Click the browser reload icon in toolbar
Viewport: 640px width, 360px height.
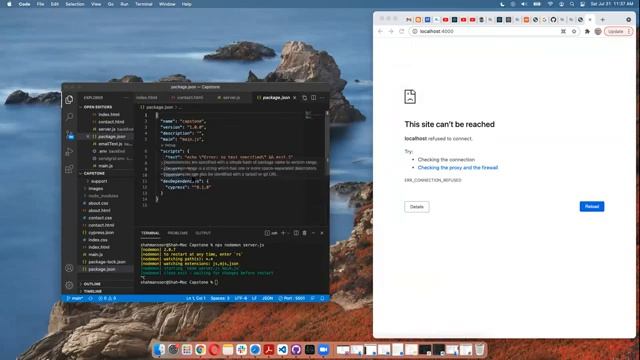pyautogui.click(x=402, y=31)
